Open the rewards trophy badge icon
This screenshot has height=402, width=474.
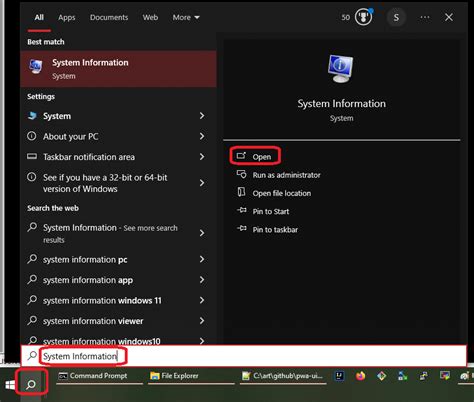[363, 17]
